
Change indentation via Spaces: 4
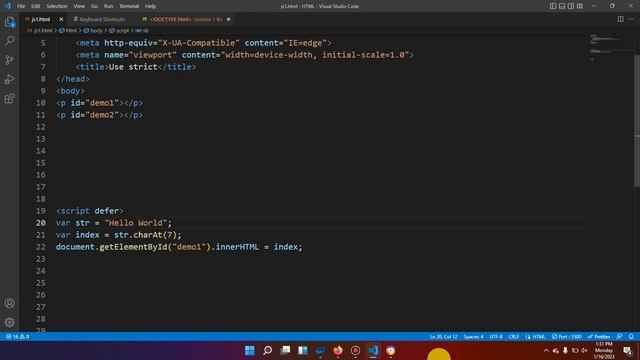coord(473,337)
